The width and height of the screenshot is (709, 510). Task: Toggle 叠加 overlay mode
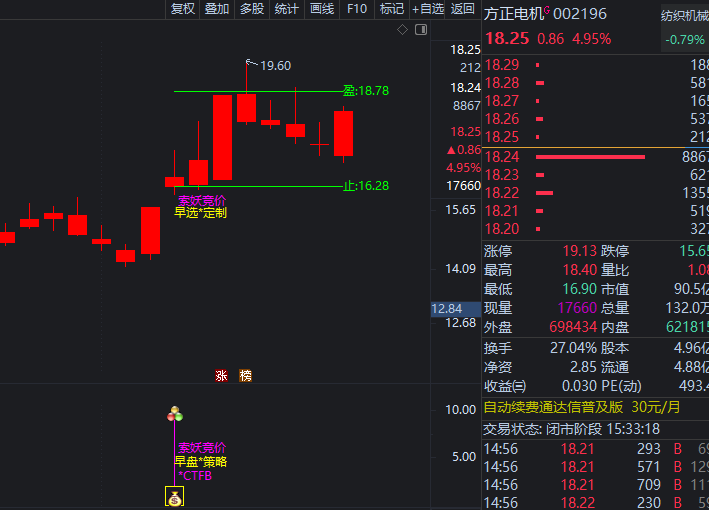click(216, 9)
